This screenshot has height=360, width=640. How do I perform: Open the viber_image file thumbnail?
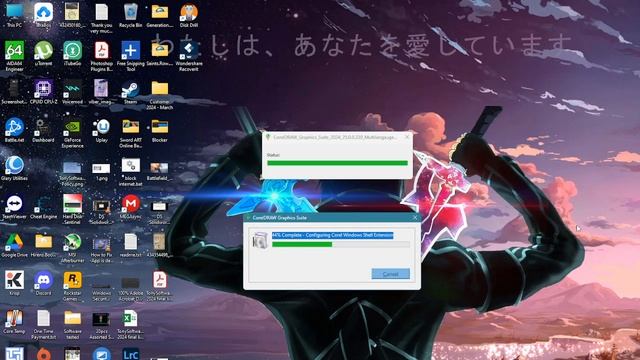[101, 92]
